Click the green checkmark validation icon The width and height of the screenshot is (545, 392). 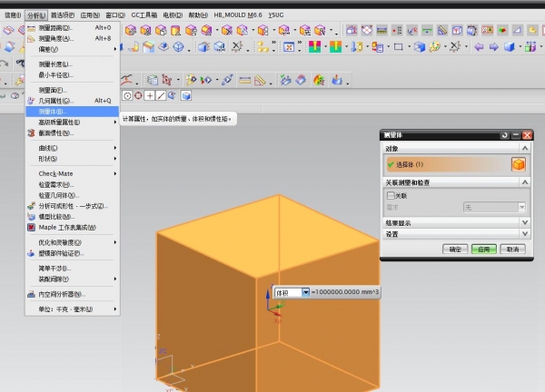(x=286, y=80)
